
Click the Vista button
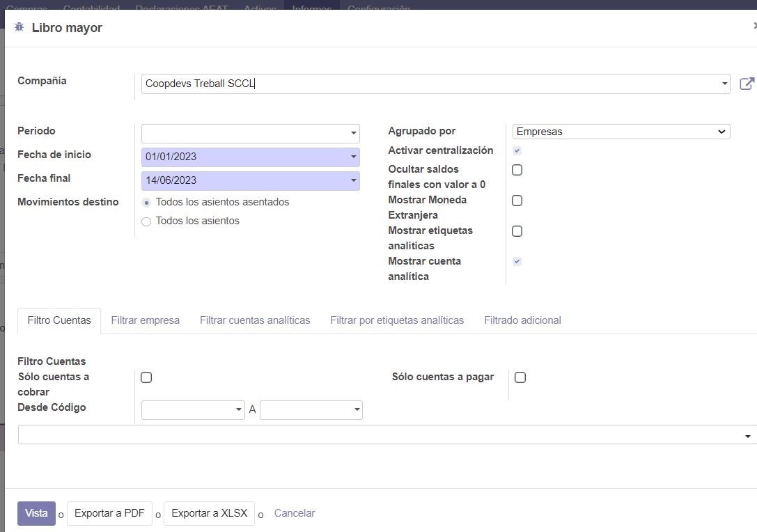coord(36,513)
